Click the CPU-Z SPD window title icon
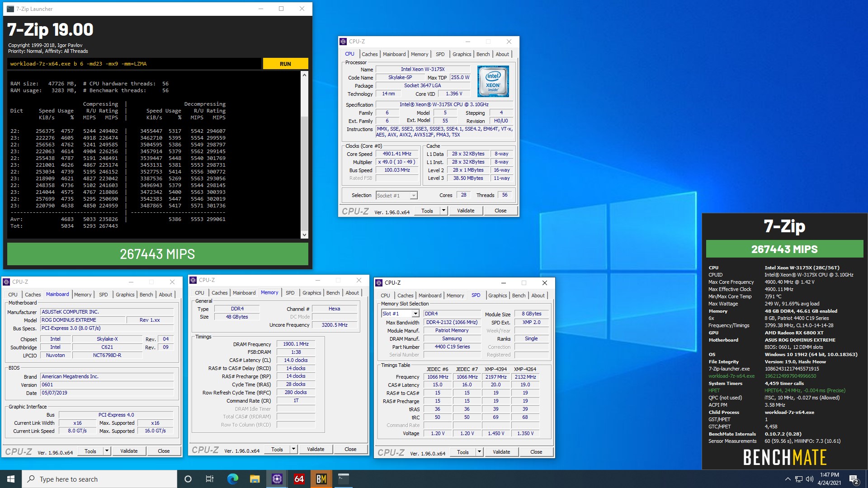This screenshot has width=868, height=488. [379, 283]
